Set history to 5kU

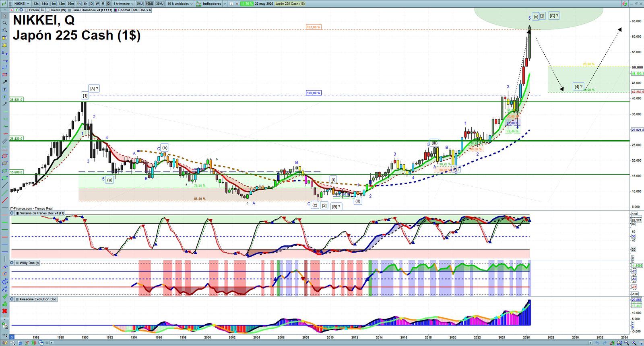140,4
